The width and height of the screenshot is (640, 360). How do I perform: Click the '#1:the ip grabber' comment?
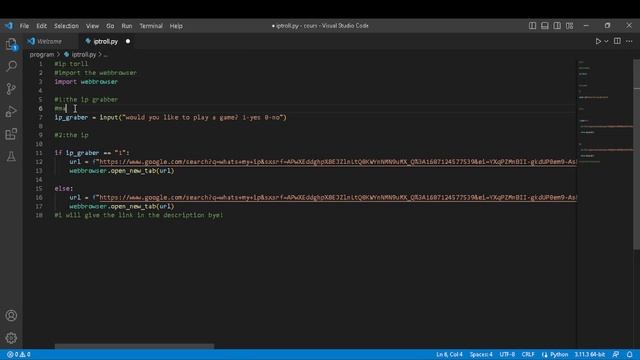coord(86,99)
